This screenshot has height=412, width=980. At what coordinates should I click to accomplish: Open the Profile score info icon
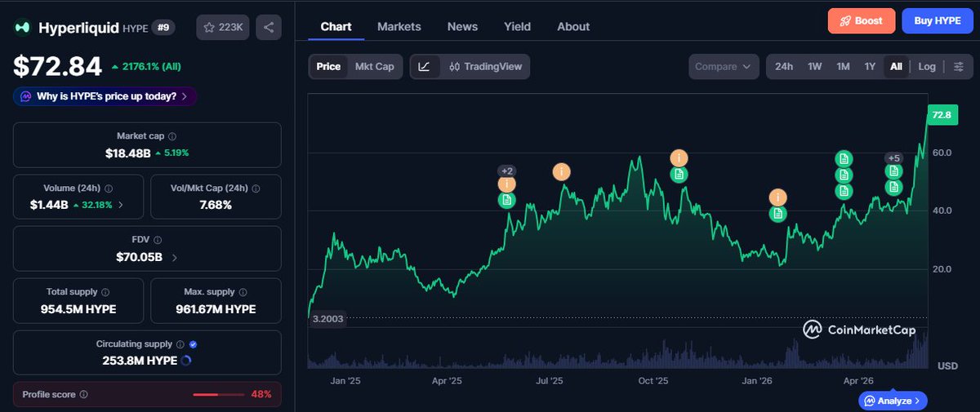point(84,395)
